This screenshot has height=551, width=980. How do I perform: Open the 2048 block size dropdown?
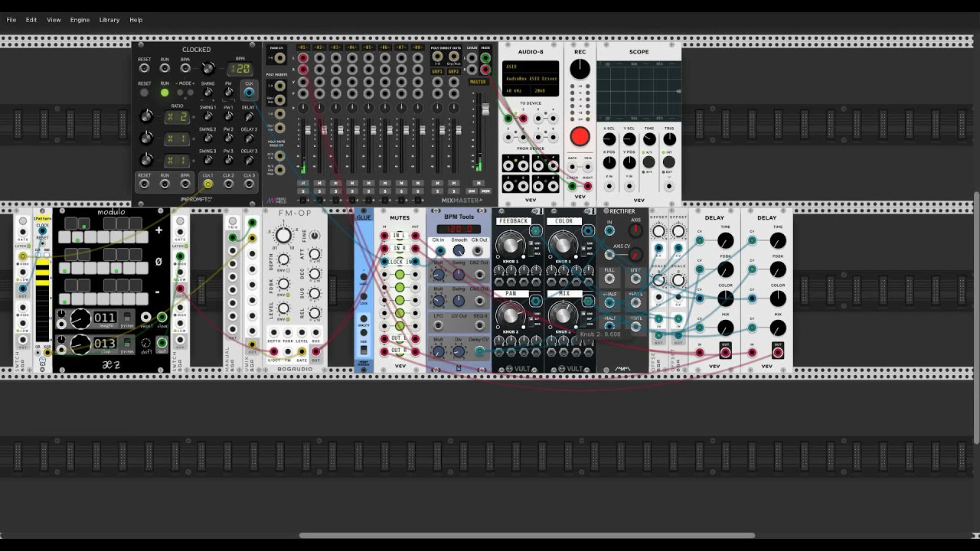(545, 91)
